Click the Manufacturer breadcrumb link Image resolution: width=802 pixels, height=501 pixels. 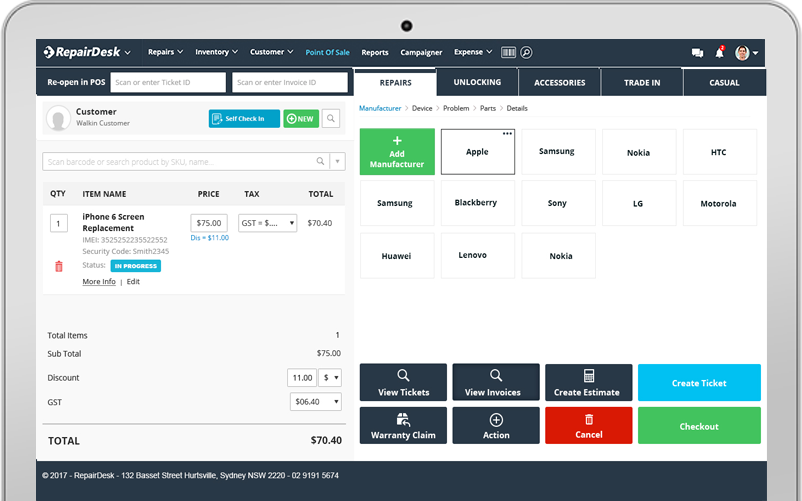point(380,108)
